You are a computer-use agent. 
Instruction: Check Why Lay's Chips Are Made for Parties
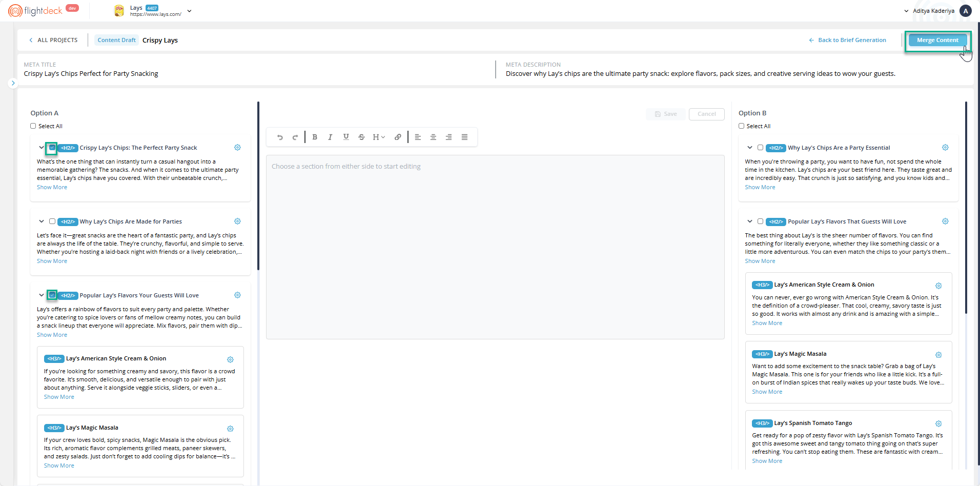[52, 221]
